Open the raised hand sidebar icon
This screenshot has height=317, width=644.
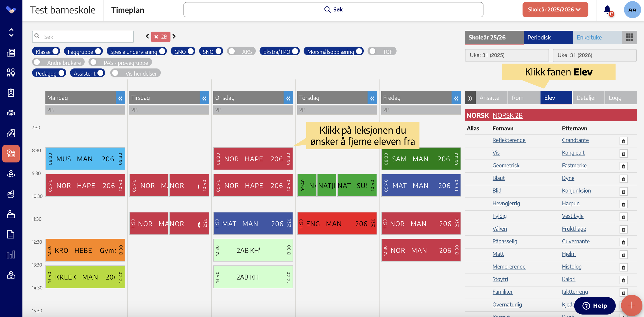(11, 194)
